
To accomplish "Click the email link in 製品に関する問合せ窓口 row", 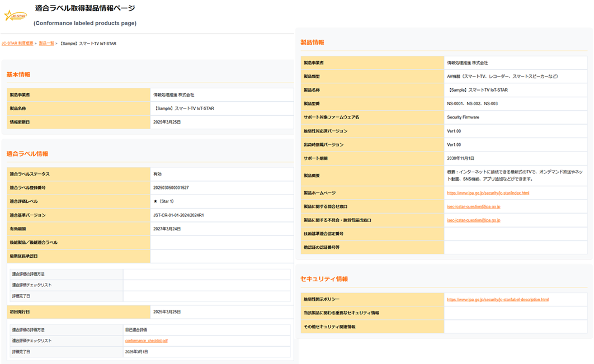I will (473, 206).
